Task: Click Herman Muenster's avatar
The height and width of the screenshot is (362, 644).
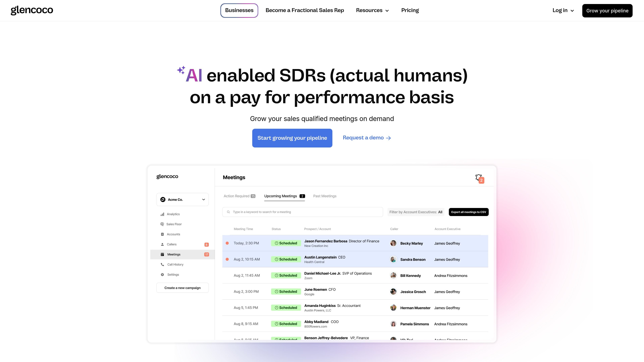Action: (393, 308)
